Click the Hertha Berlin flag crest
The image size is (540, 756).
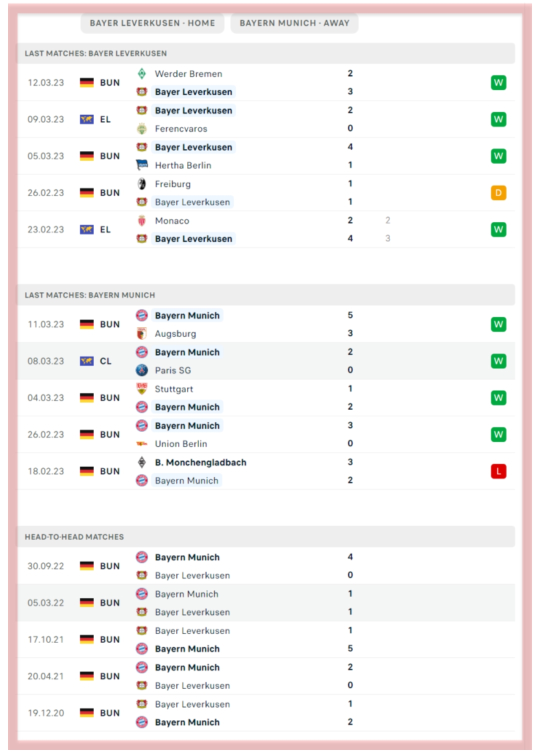click(x=142, y=165)
